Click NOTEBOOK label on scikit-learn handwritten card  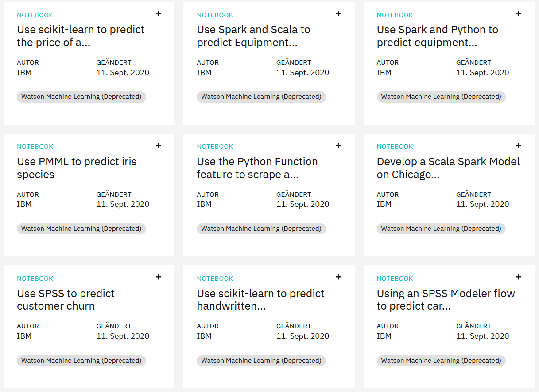click(215, 279)
